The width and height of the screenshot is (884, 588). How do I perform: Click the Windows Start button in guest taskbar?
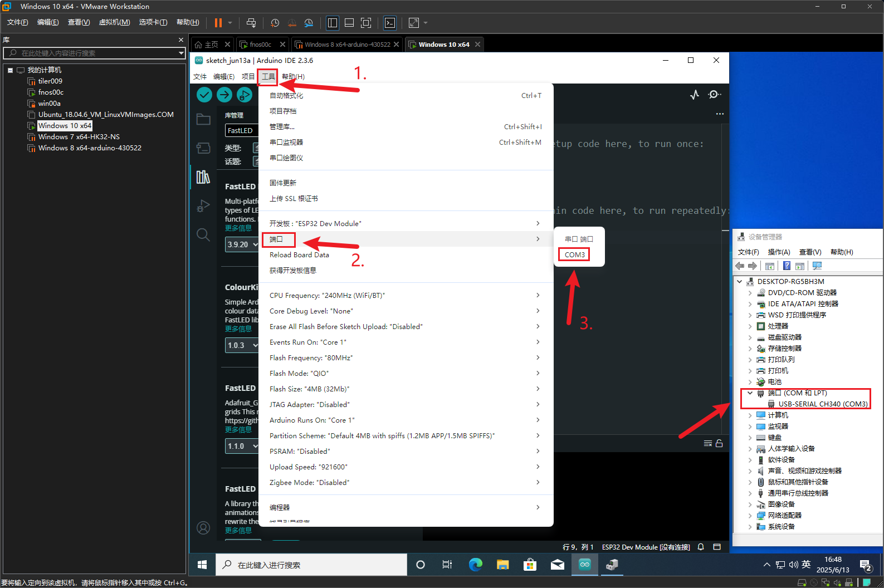tap(202, 565)
